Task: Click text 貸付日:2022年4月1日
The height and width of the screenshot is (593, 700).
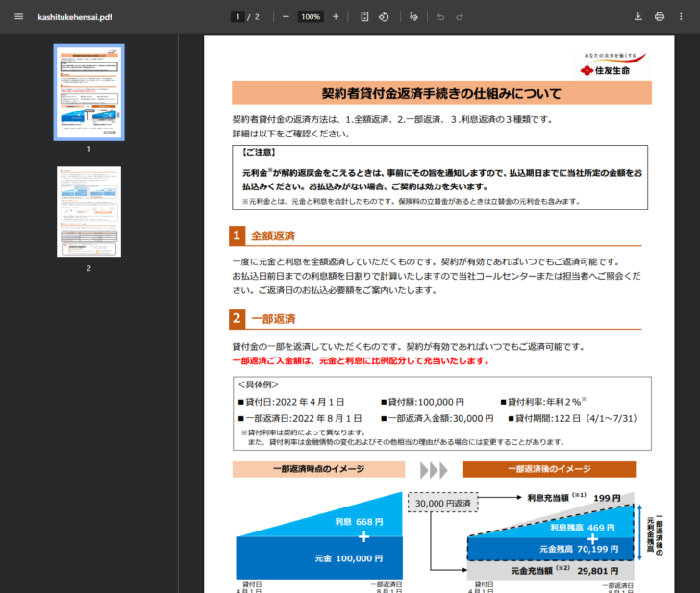Action: 291,402
